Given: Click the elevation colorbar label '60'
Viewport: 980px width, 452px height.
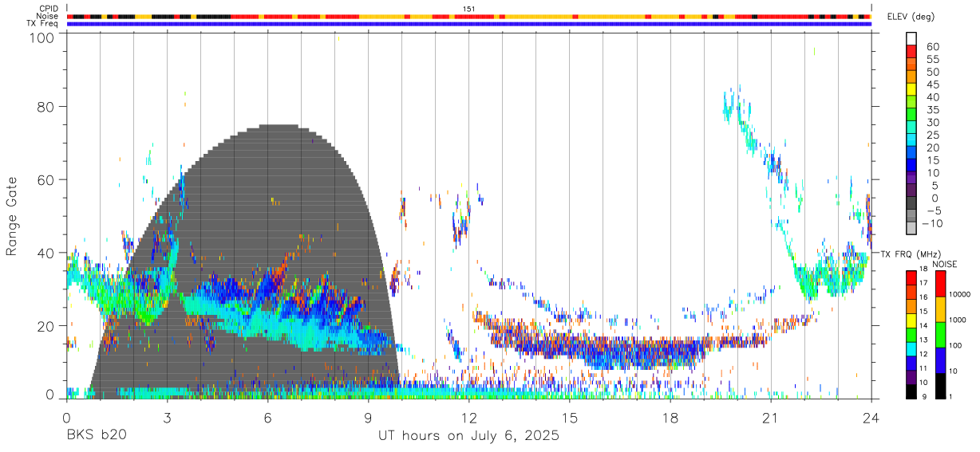Looking at the screenshot, I should 932,47.
